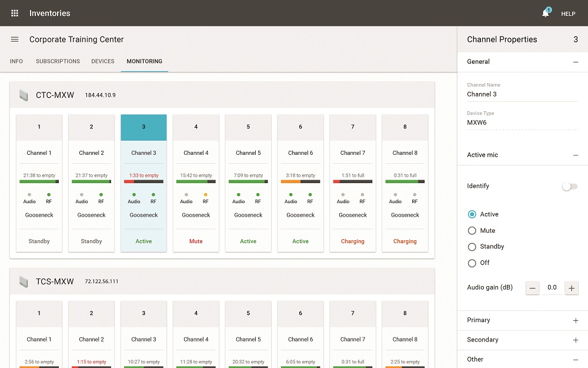The height and width of the screenshot is (368, 588).
Task: Open the apps grid launcher icon
Action: tap(15, 13)
